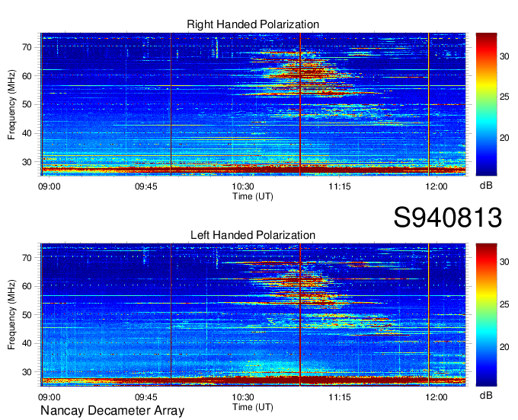Click the "Nancay Decameter Array" caption
The image size is (518, 420).
pos(112,411)
